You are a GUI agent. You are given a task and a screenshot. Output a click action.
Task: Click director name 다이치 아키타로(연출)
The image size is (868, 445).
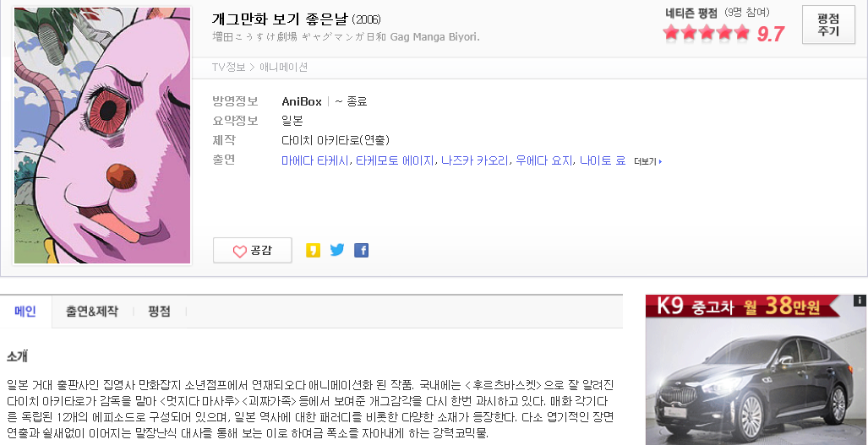[336, 140]
